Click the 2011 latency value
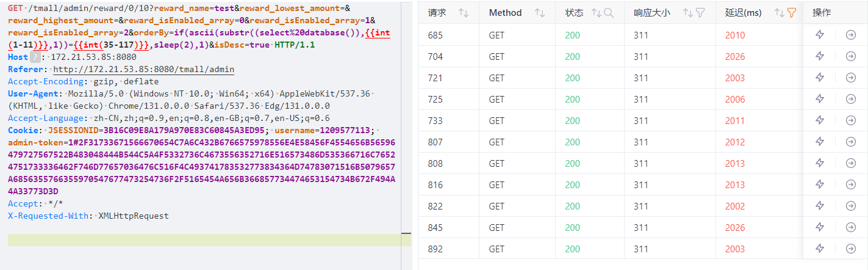The height and width of the screenshot is (270, 868). tap(735, 121)
